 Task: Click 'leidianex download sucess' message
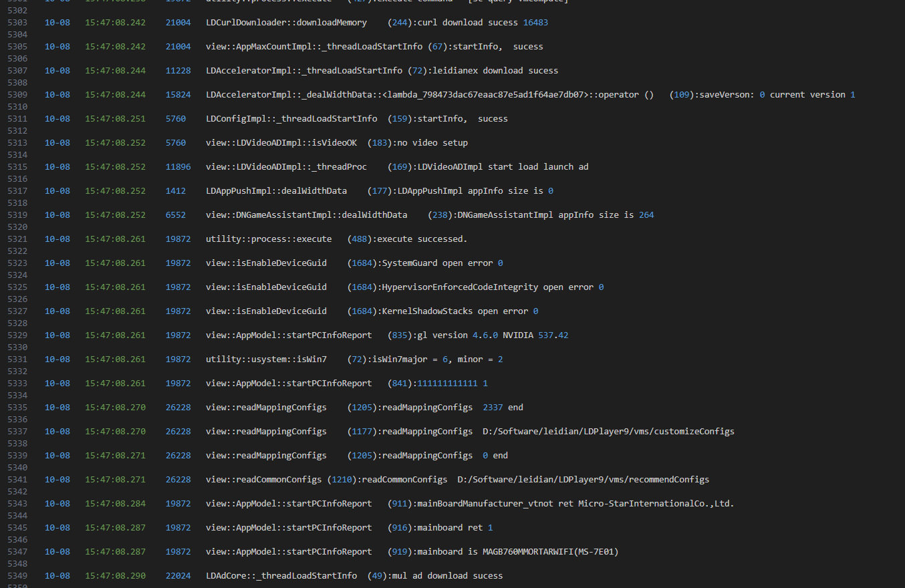(x=487, y=71)
